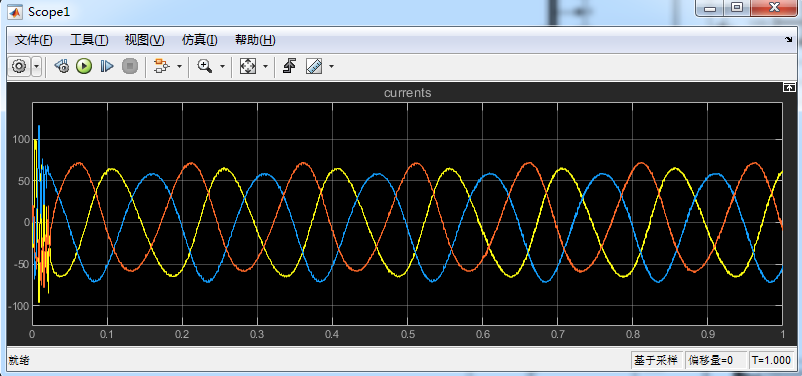Expand the measurements dropdown arrow
The width and height of the screenshot is (802, 376).
pos(331,67)
